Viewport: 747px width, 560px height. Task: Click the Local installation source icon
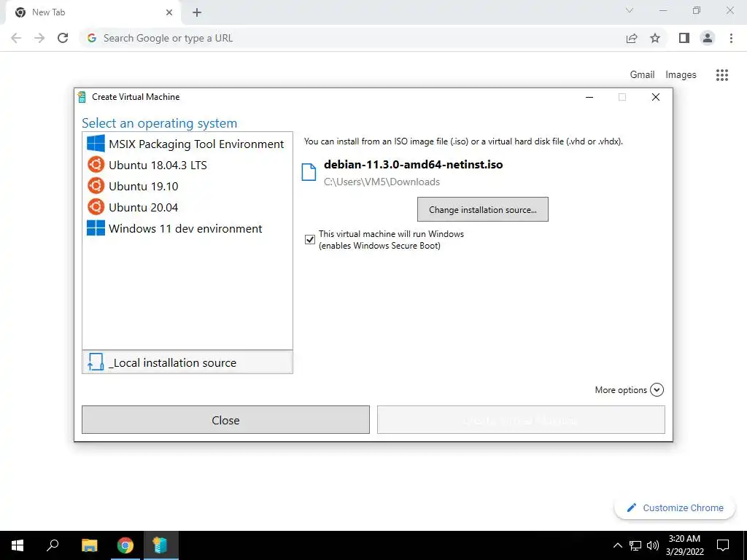click(96, 362)
